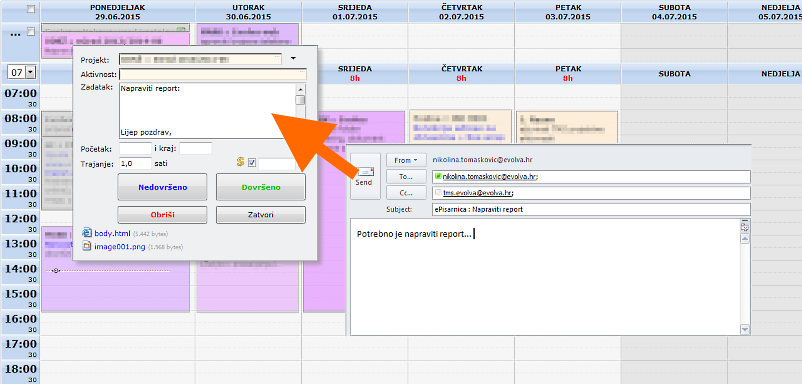Click the presence indicator before tms.evolva in Cc

click(x=438, y=193)
